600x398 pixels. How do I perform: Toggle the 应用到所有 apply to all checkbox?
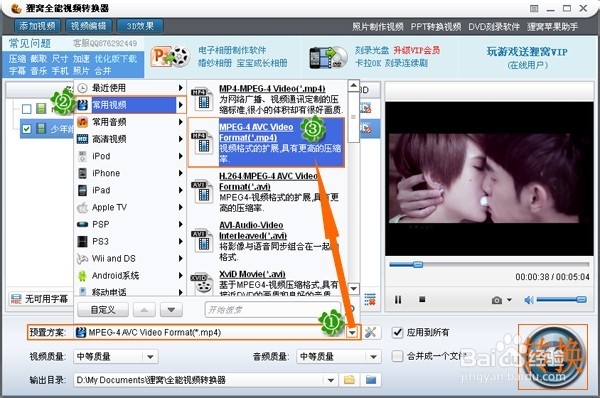[x=398, y=332]
